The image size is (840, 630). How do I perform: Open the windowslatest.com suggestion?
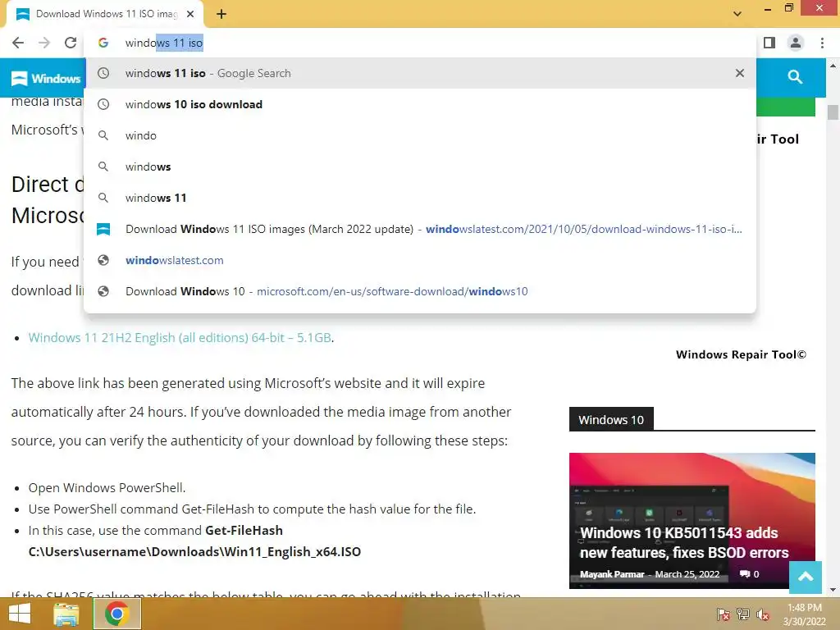coord(419,260)
